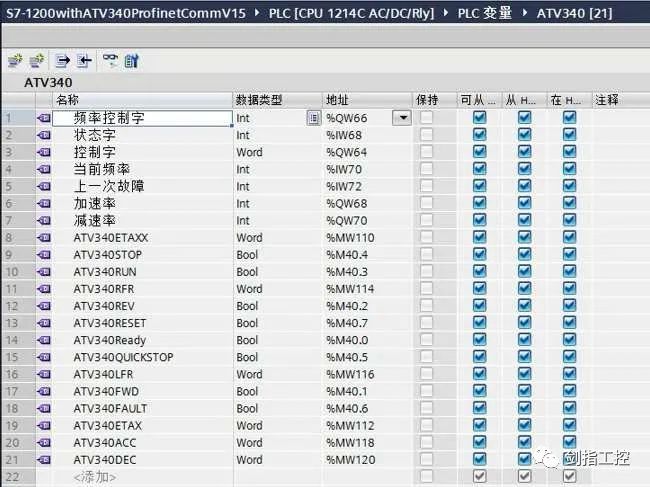Toggle the last visible checkbox for ATV340Ready

coord(569,340)
